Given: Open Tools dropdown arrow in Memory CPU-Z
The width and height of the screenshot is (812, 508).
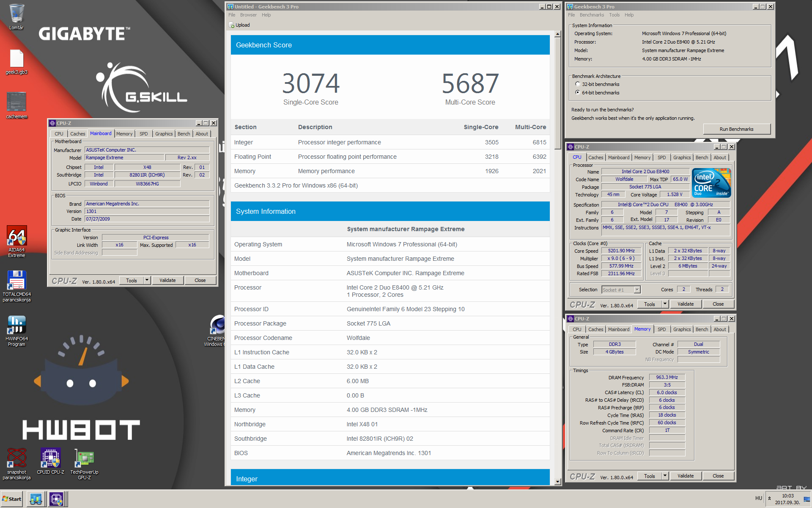Looking at the screenshot, I should pos(665,476).
